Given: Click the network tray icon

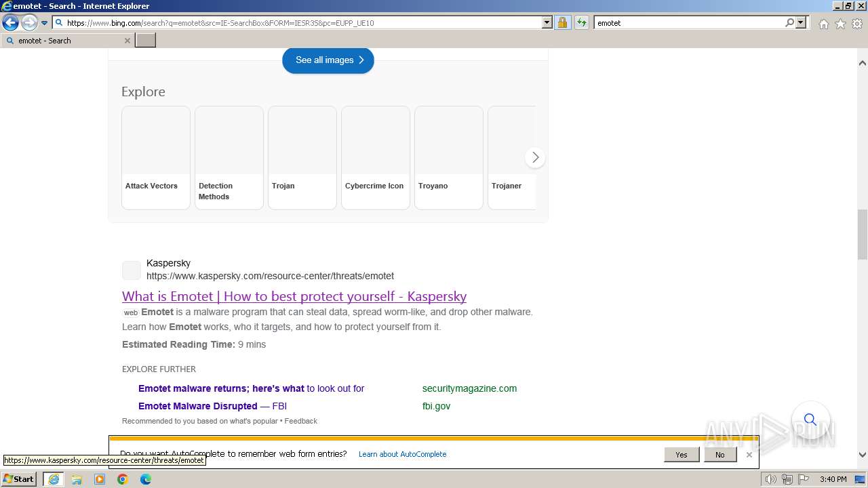Looking at the screenshot, I should tap(787, 479).
